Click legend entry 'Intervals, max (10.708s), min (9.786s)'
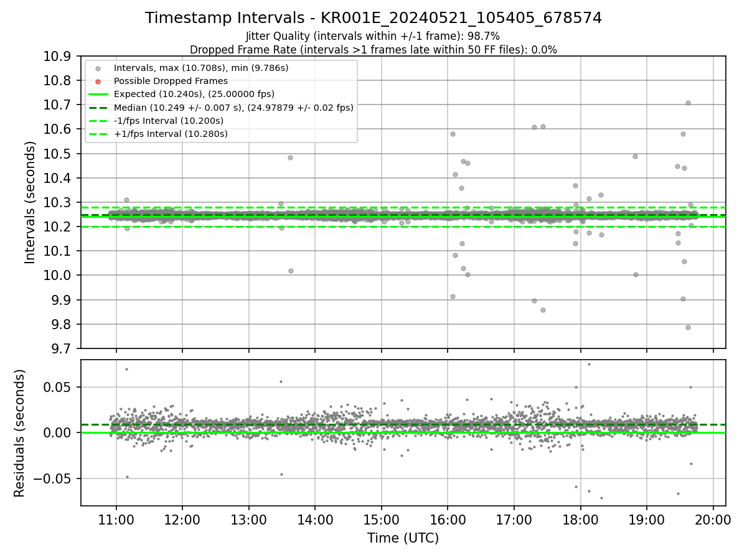Viewport: 747px width, 560px height. 201,68
